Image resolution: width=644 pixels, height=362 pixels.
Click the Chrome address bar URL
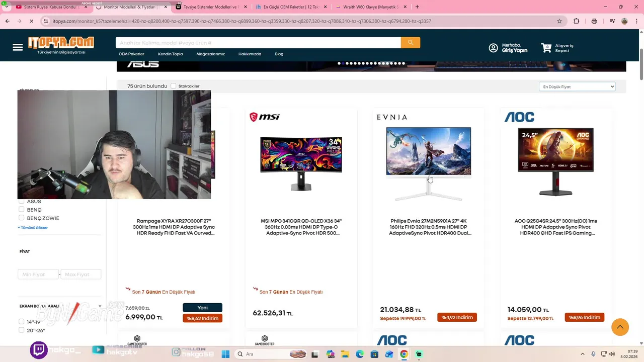[x=242, y=21]
